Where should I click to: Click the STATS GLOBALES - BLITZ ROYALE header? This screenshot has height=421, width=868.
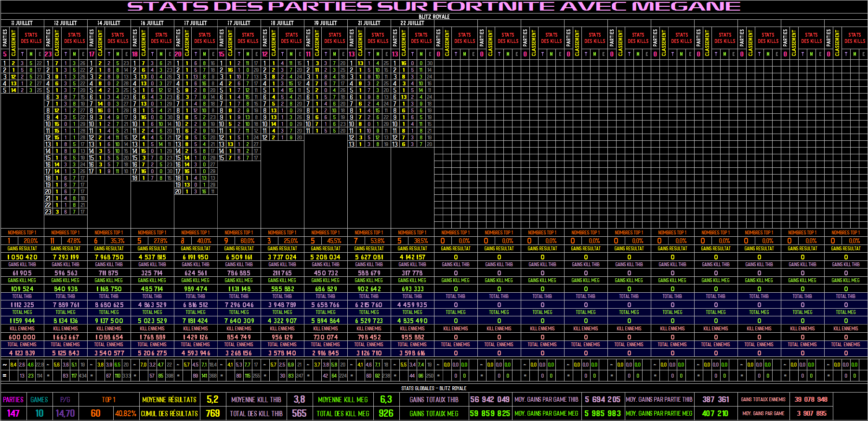434,388
